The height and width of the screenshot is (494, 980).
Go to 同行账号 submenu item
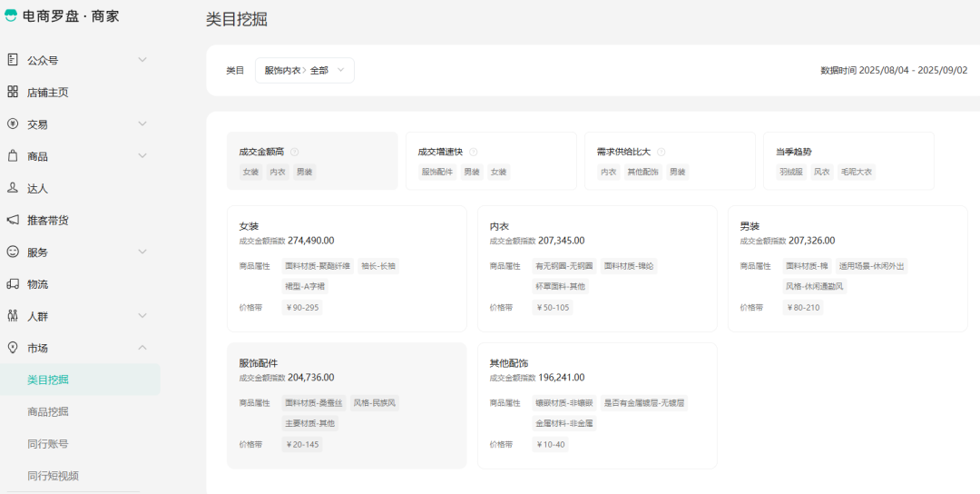(x=48, y=444)
